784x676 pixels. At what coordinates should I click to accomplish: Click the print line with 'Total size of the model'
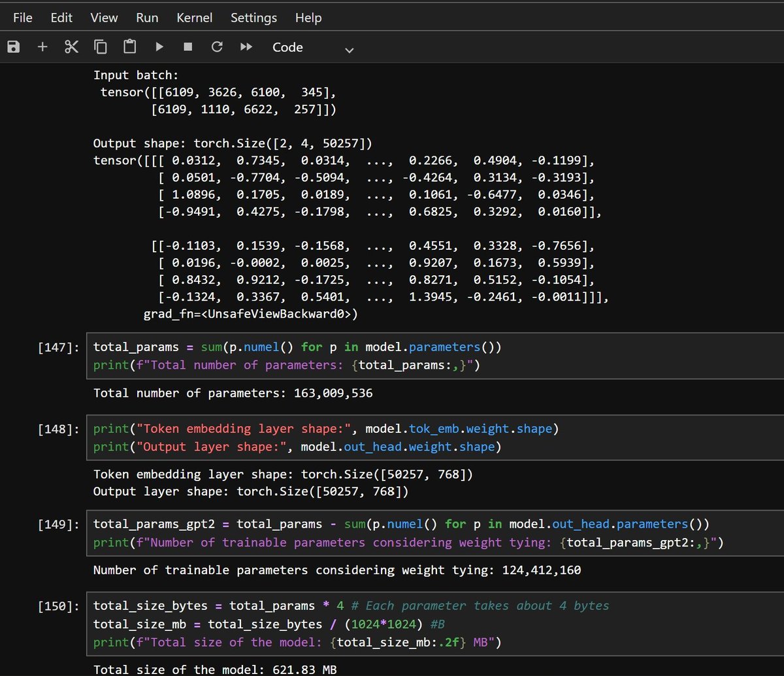click(297, 643)
